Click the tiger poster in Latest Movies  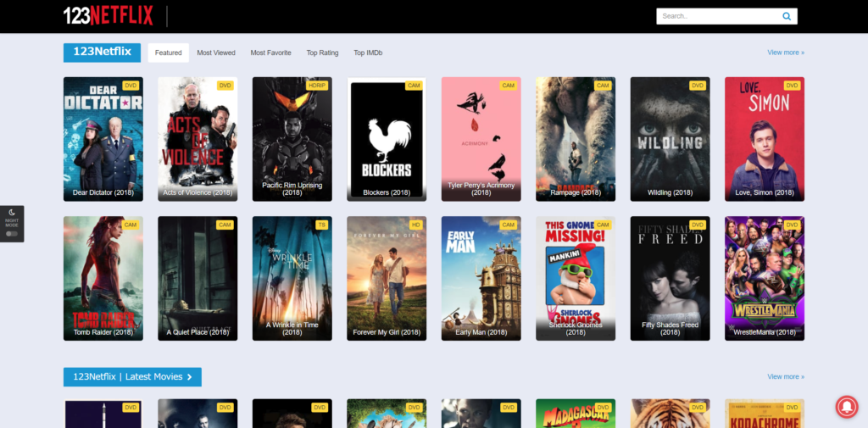[x=670, y=414]
